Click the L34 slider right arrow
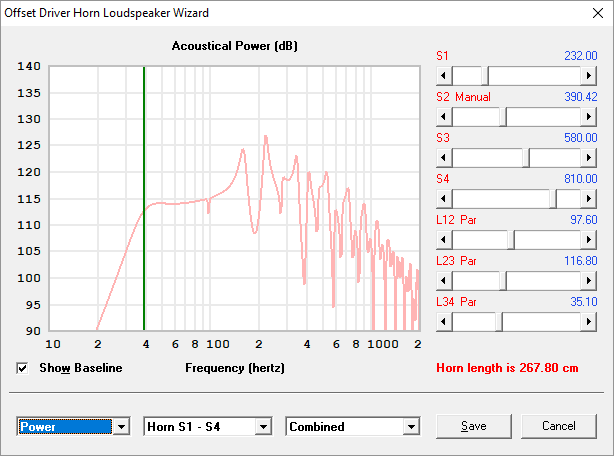614x456 pixels. point(589,322)
